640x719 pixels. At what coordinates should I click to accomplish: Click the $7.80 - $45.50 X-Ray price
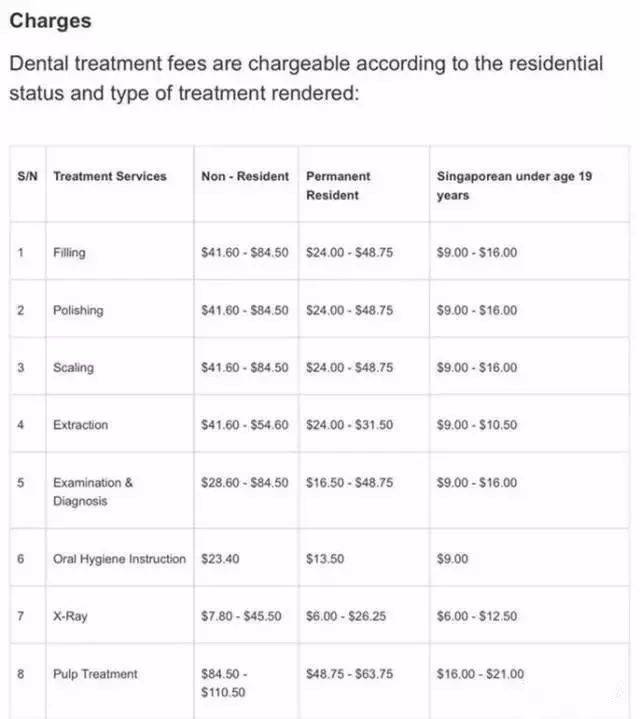pos(245,616)
